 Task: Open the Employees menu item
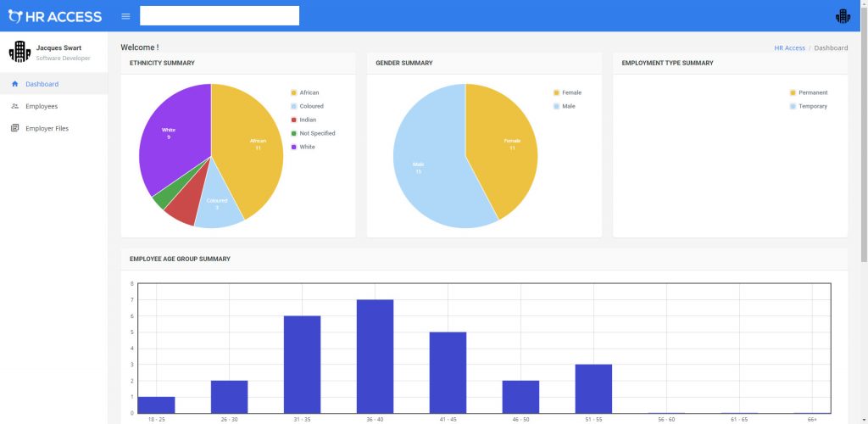pos(53,106)
